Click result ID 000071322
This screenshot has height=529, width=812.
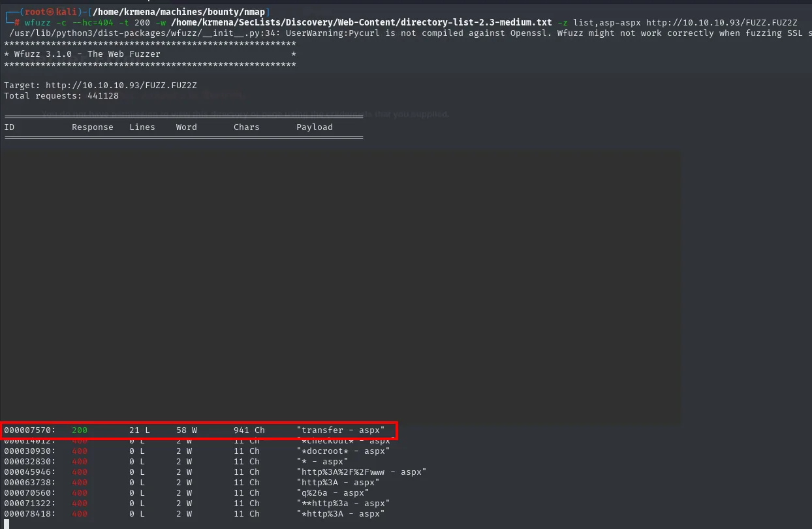tap(30, 504)
